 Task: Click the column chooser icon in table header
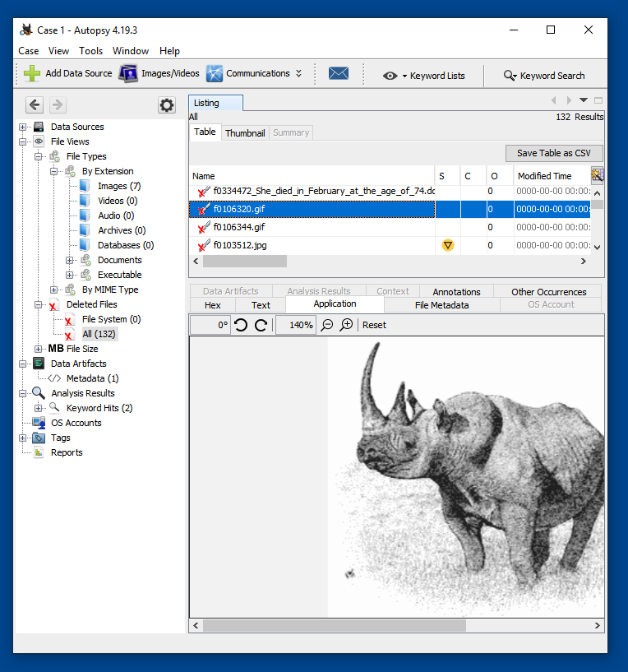(597, 175)
